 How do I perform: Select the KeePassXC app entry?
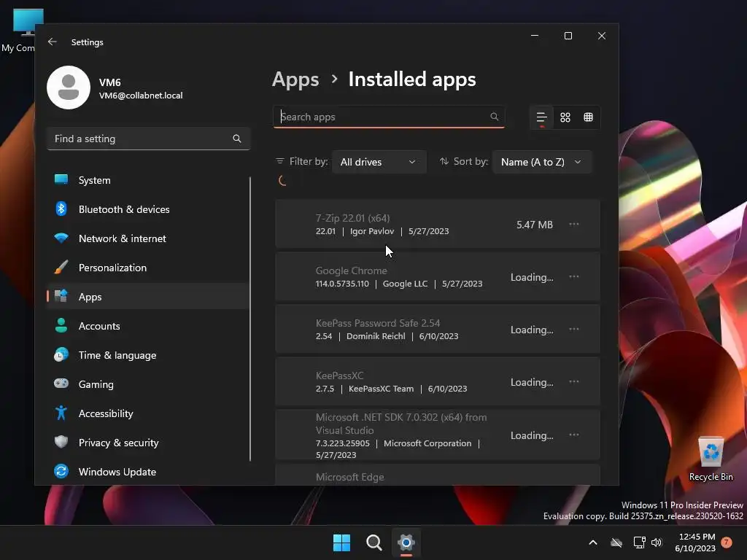point(438,381)
